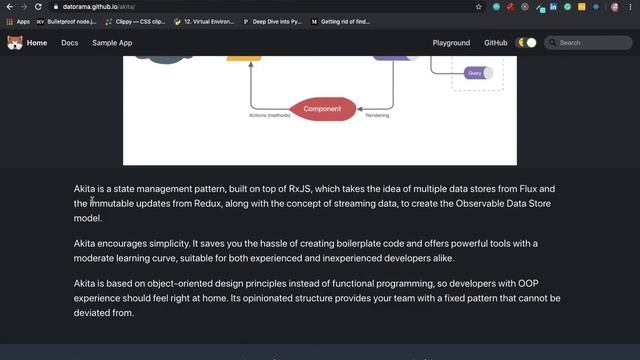The image size is (640, 360).
Task: Click the 'Actions (methods)' diagram label
Action: 270,116
